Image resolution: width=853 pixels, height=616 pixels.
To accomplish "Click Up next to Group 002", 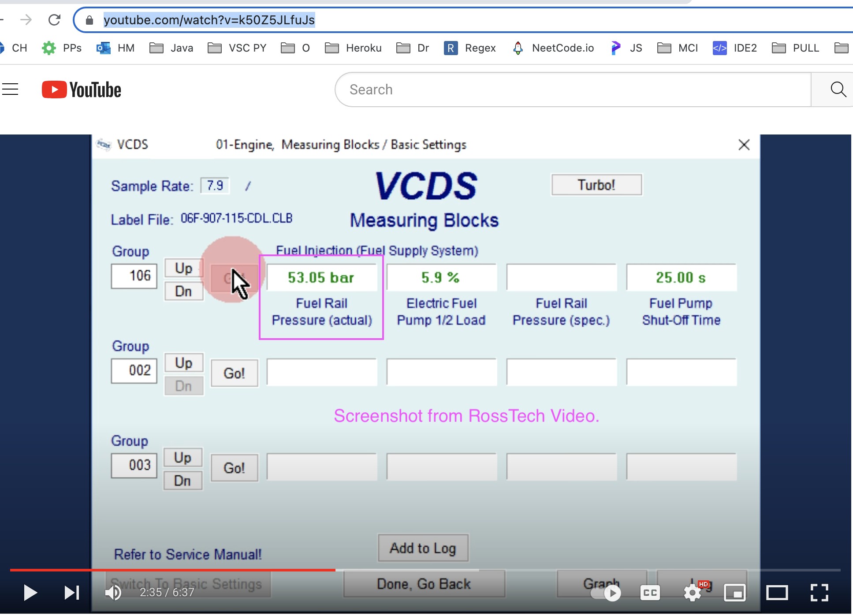I will [183, 362].
